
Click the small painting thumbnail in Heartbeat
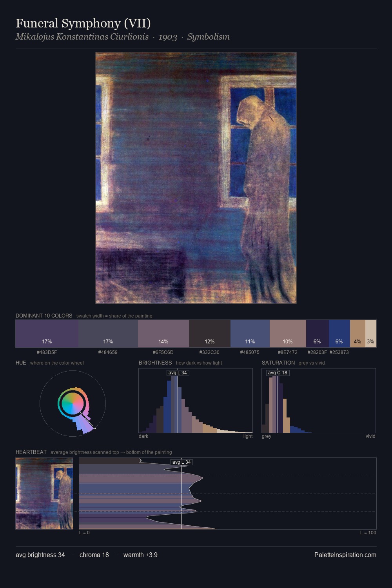[44, 494]
